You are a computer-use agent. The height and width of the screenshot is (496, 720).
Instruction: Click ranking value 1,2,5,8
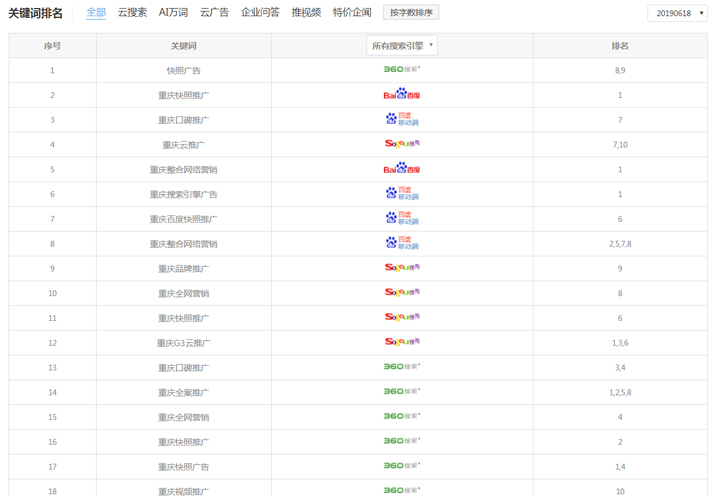[620, 393]
